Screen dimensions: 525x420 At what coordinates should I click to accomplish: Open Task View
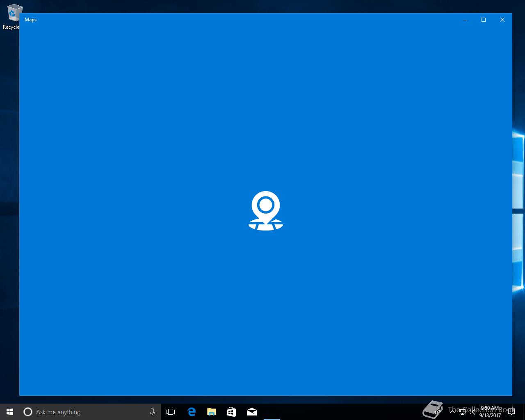171,412
